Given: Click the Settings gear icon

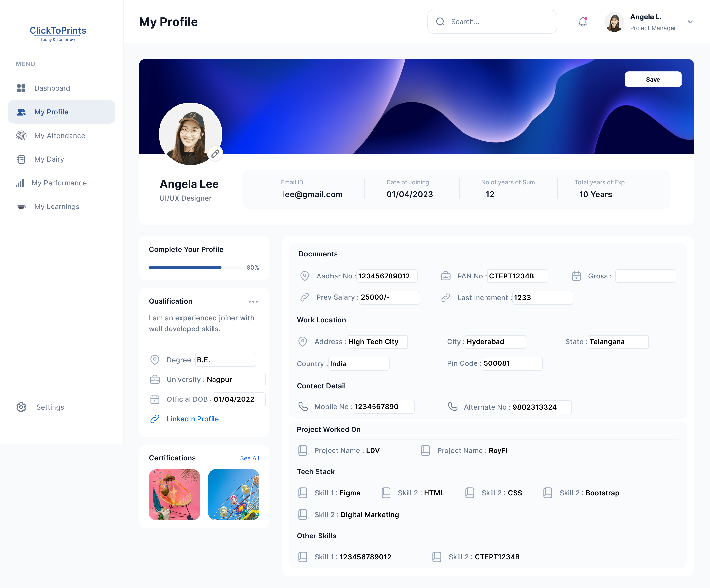Looking at the screenshot, I should tap(21, 407).
